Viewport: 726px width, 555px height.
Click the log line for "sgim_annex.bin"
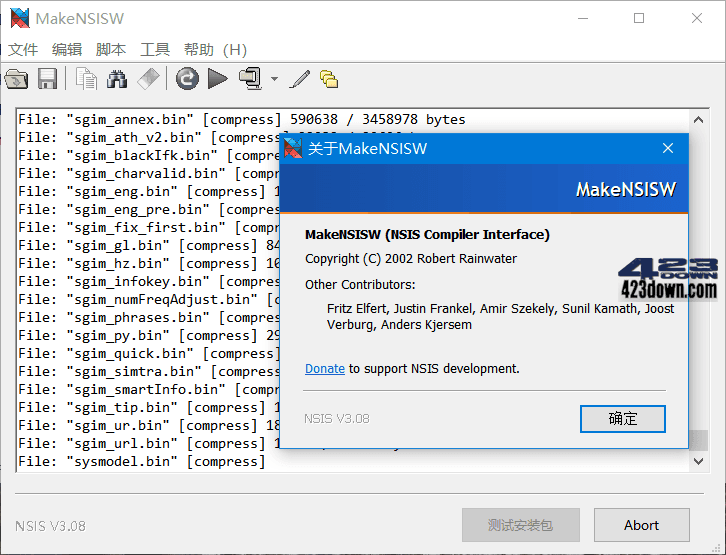[x=242, y=119]
